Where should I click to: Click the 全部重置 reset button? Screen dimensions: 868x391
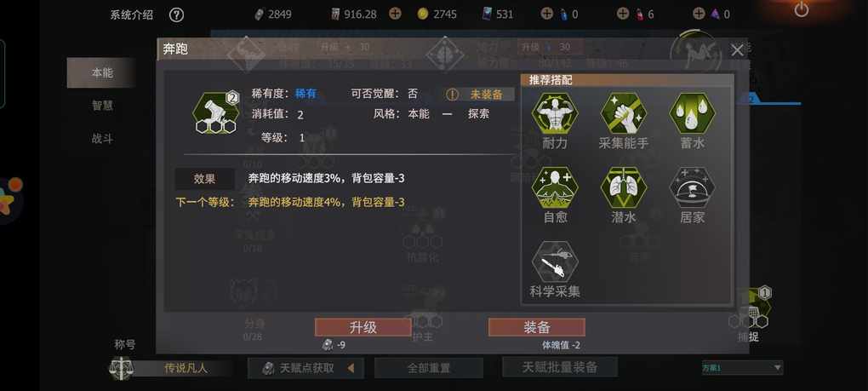[x=428, y=368]
